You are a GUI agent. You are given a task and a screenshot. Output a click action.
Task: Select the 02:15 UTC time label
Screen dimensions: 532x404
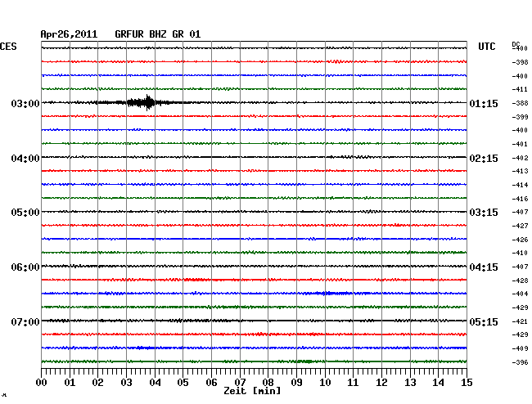[x=484, y=159]
